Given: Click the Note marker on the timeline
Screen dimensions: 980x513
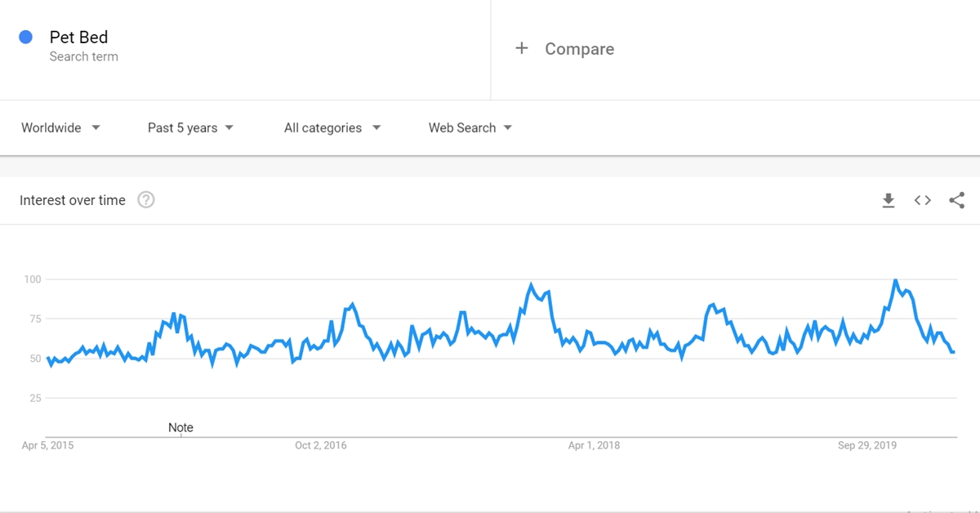Looking at the screenshot, I should [180, 428].
